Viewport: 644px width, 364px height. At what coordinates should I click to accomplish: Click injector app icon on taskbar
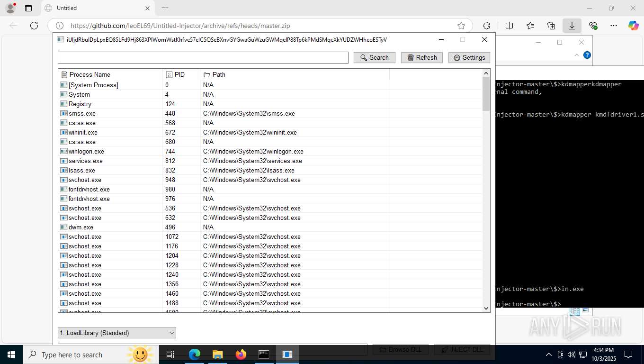pyautogui.click(x=287, y=355)
